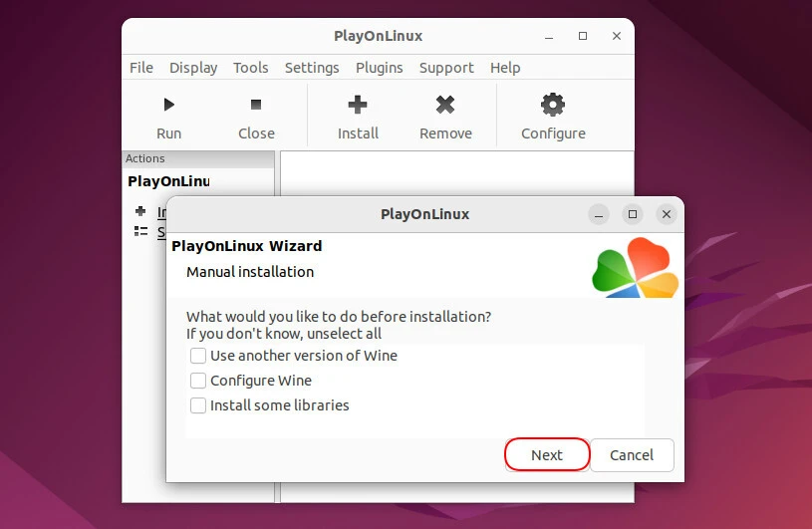This screenshot has width=812, height=529.
Task: Click the plus icon in Actions sidebar
Action: pyautogui.click(x=140, y=211)
